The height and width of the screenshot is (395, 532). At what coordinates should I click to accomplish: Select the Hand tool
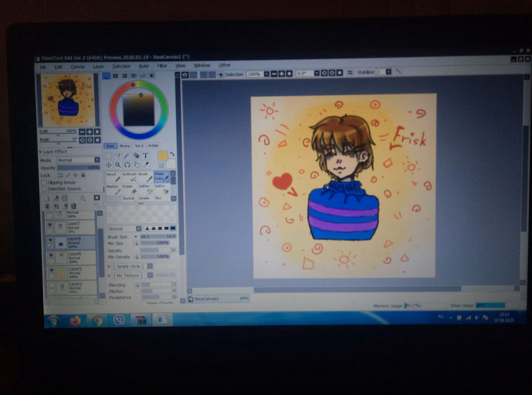click(137, 165)
